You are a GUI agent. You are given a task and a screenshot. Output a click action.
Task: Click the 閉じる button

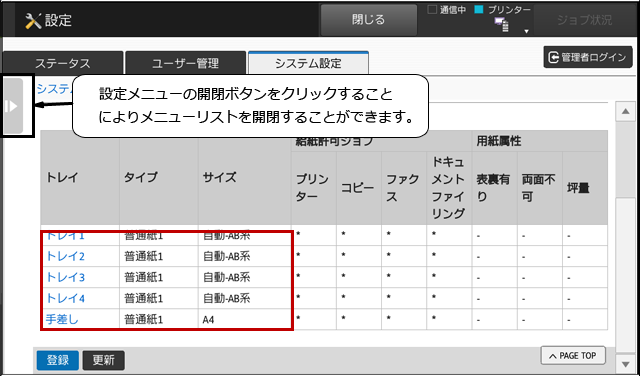pos(369,20)
